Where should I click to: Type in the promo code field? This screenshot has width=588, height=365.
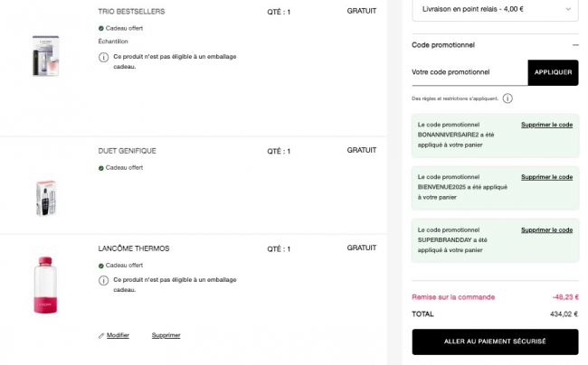point(469,72)
